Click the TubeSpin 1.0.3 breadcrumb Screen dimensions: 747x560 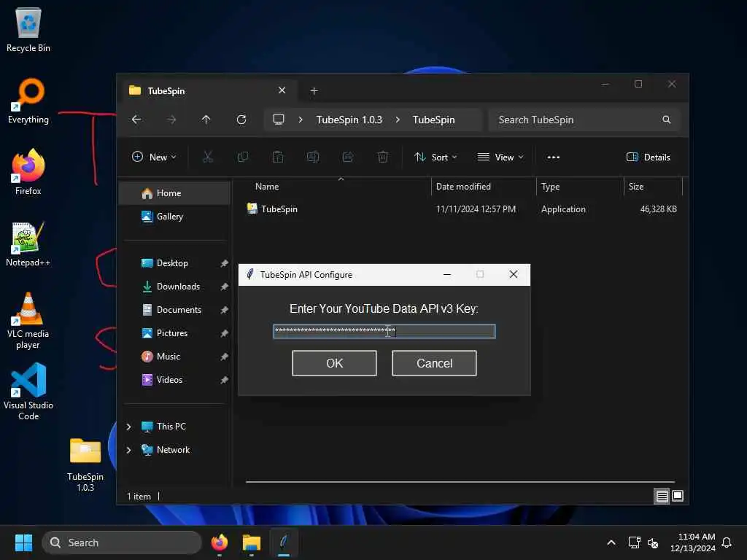coord(349,120)
